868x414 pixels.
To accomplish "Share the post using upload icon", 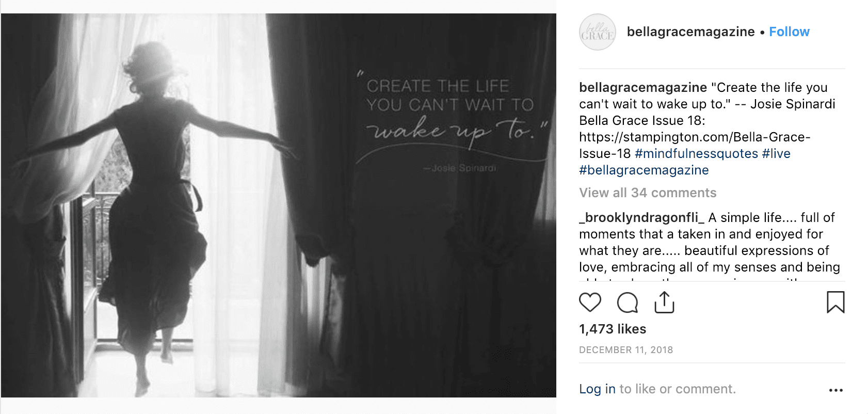I will coord(664,302).
